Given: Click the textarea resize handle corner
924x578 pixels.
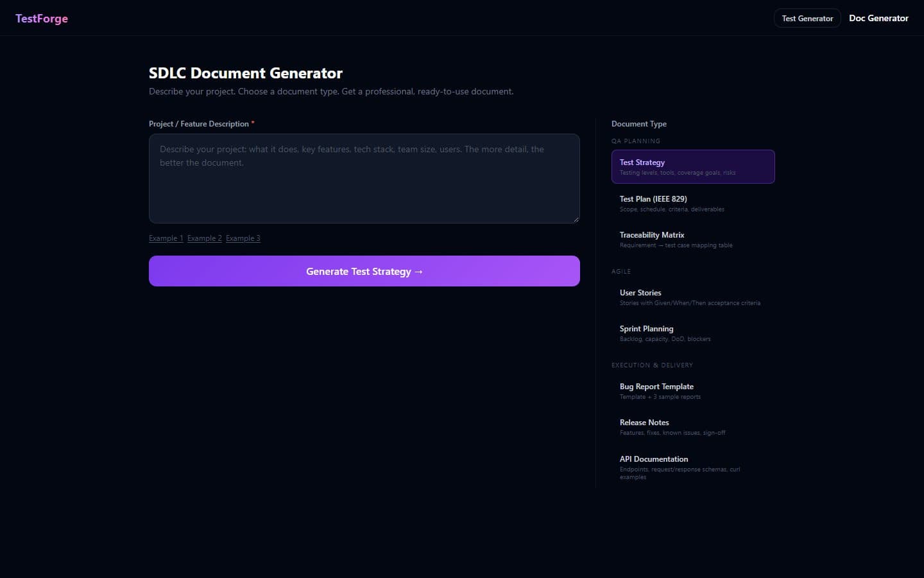Looking at the screenshot, I should [x=576, y=219].
